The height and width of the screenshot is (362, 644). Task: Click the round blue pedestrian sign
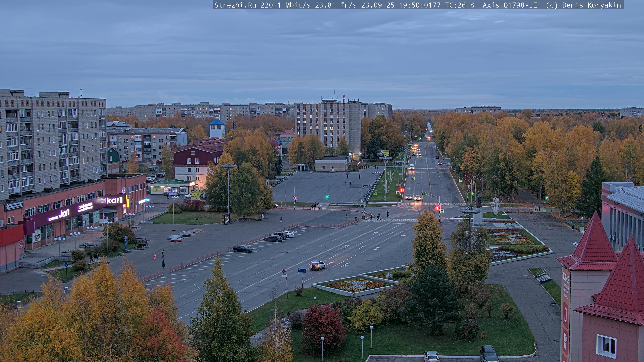[x=66, y=265]
